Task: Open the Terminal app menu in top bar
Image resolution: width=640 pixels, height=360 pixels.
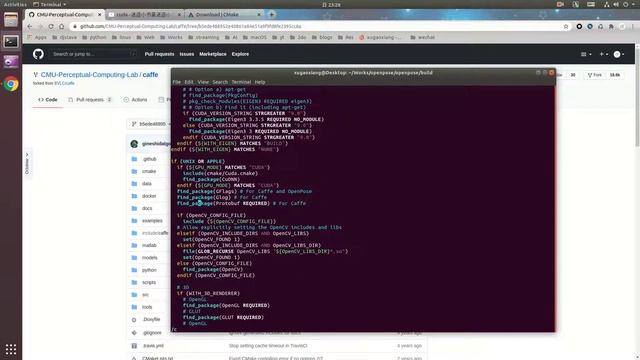Action: (x=49, y=4)
